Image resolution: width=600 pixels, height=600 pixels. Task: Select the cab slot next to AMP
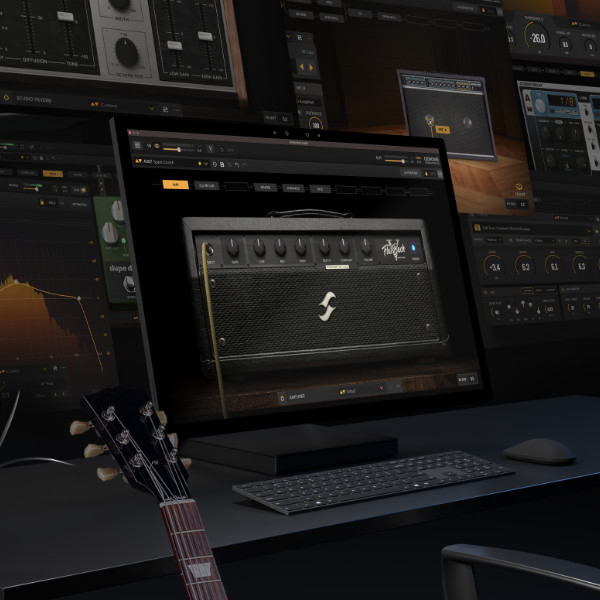(x=207, y=186)
